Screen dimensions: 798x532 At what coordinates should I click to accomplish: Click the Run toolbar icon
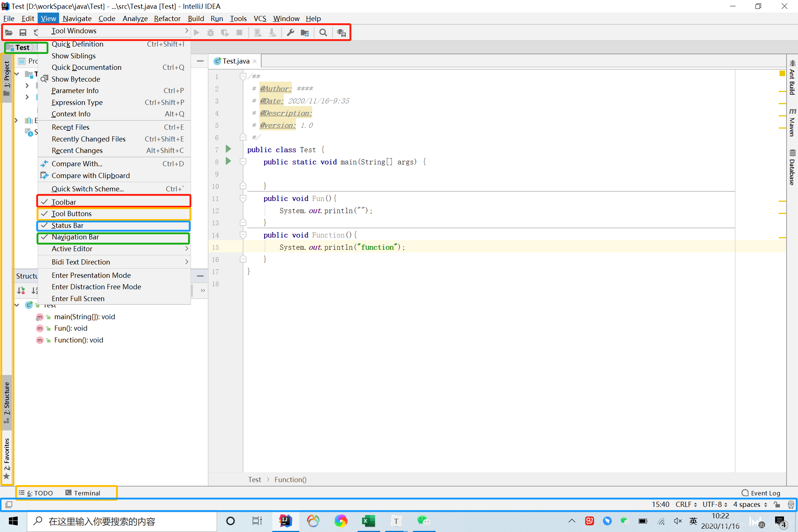[197, 33]
